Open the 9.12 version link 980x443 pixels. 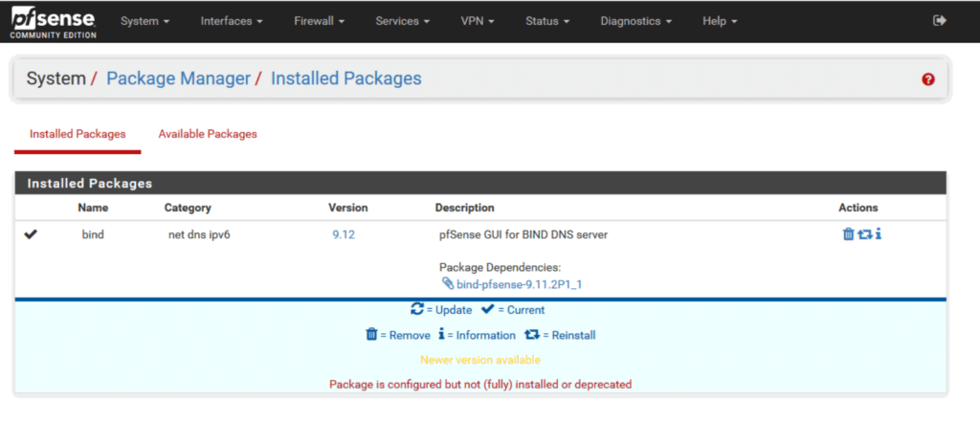(x=344, y=235)
